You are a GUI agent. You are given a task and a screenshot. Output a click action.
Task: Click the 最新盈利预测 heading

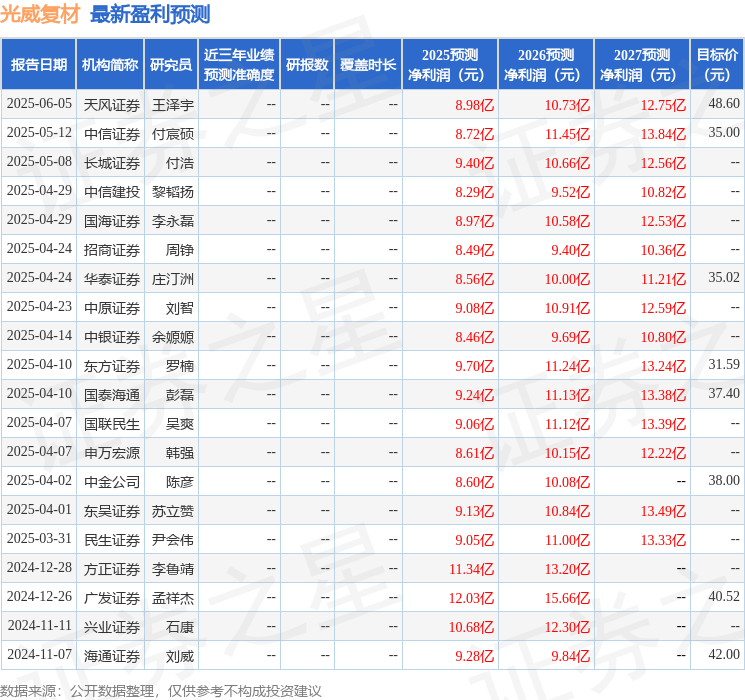pyautogui.click(x=150, y=14)
